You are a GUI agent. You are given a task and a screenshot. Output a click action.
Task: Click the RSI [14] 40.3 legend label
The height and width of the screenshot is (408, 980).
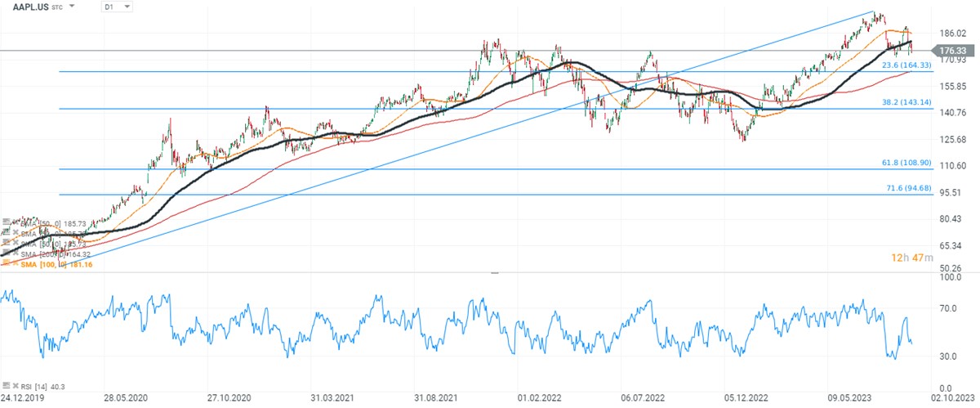click(x=42, y=385)
